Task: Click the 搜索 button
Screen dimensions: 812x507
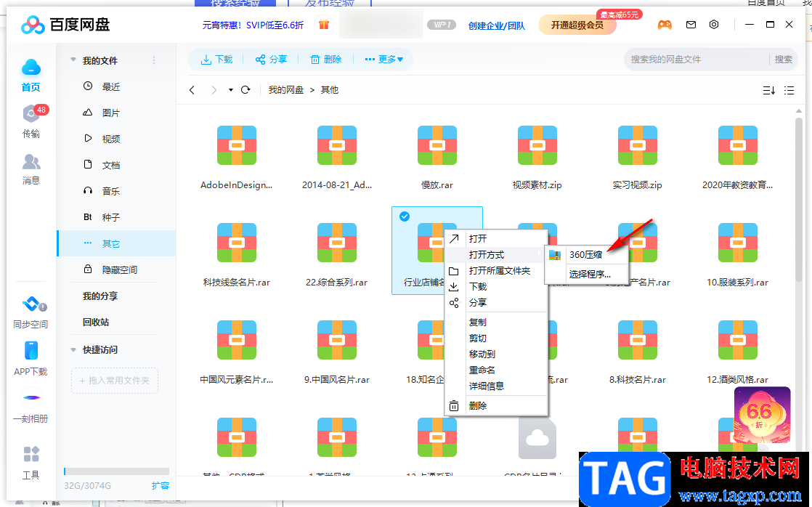Action: pos(783,60)
